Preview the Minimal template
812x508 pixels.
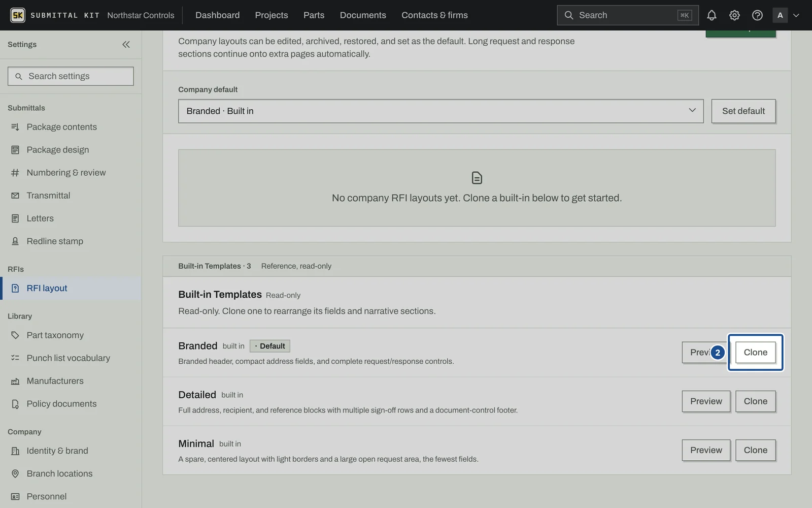(706, 450)
